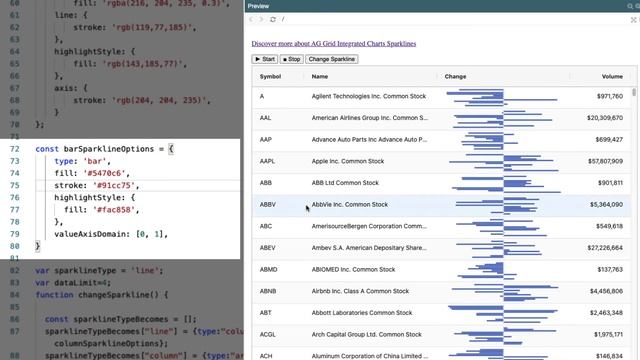Select the Apple Inc. Common Stock cell
The height and width of the screenshot is (360, 640).
click(x=348, y=161)
